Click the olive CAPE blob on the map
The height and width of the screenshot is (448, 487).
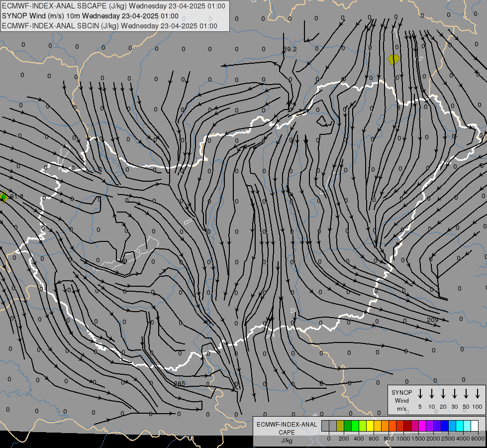coord(393,59)
